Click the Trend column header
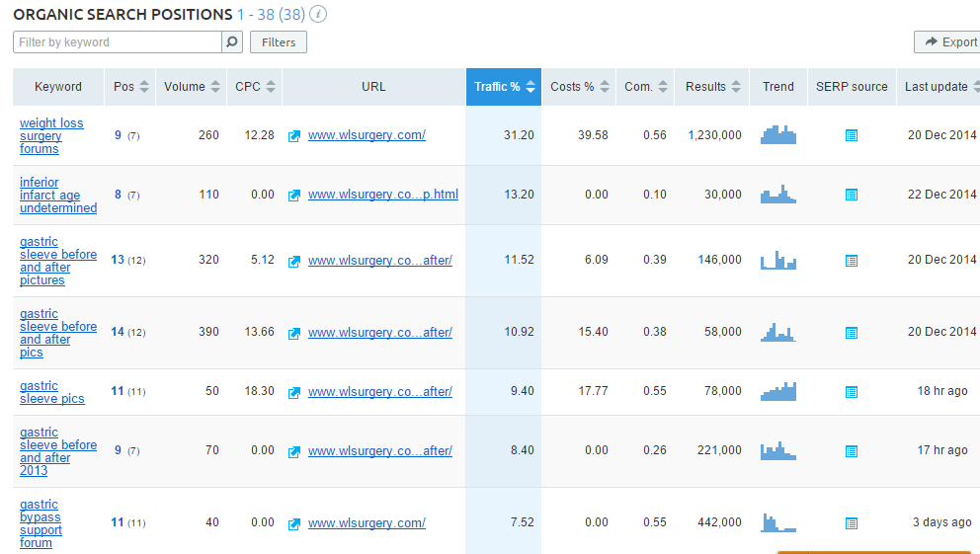980x554 pixels. [x=778, y=87]
